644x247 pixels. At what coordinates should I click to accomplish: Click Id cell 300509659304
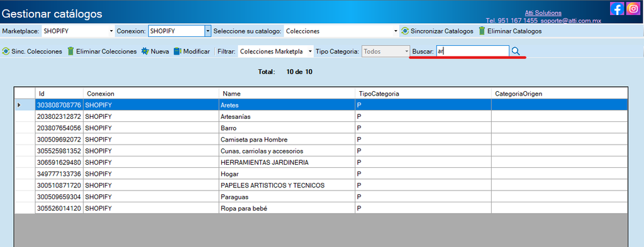pos(59,197)
